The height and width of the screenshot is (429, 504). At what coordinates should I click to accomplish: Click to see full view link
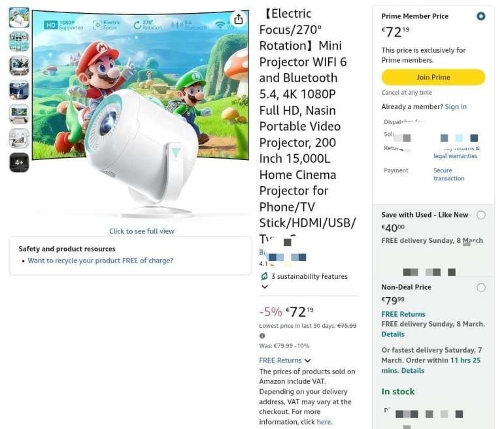[141, 231]
